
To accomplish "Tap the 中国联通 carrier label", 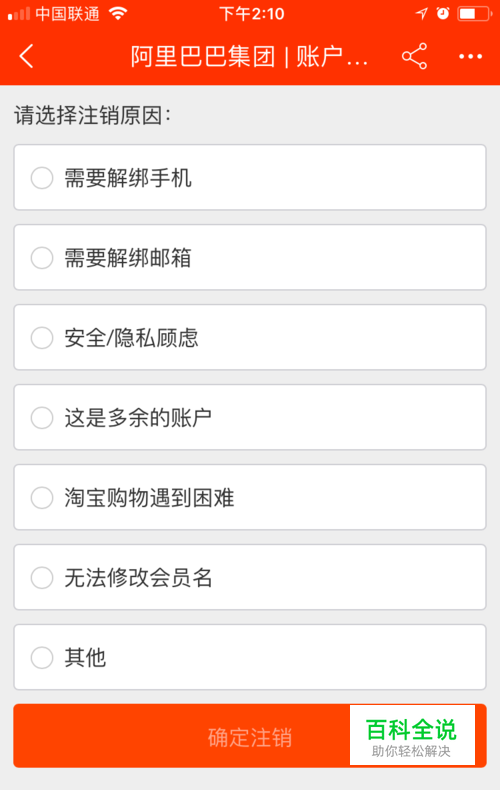I will pyautogui.click(x=68, y=14).
